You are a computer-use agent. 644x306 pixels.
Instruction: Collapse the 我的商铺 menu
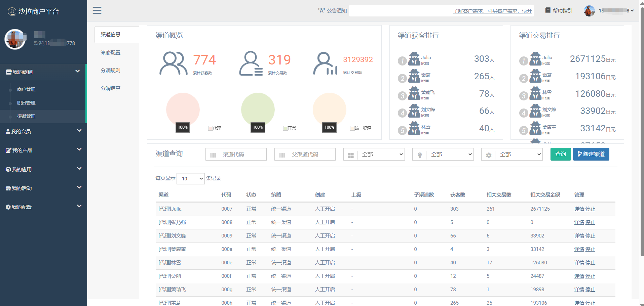pos(43,72)
